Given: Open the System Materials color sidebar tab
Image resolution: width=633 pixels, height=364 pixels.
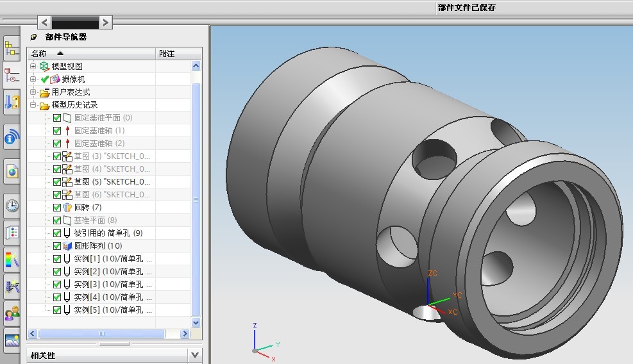Looking at the screenshot, I should [x=12, y=260].
